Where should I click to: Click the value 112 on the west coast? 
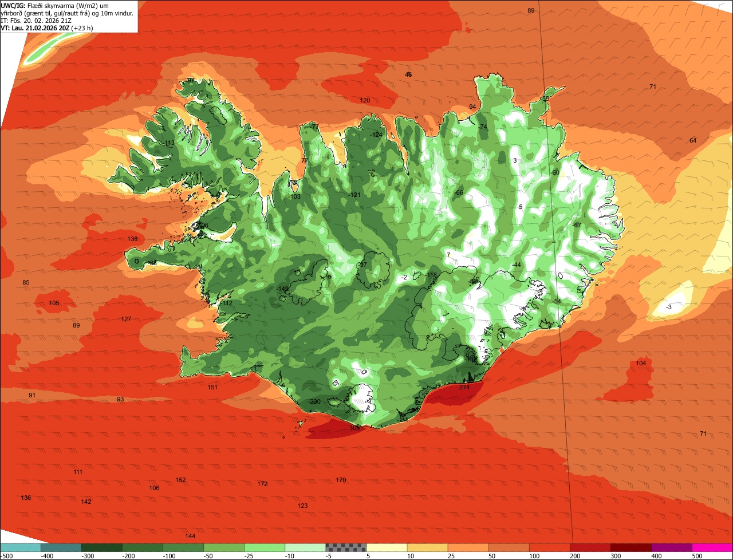[227, 303]
